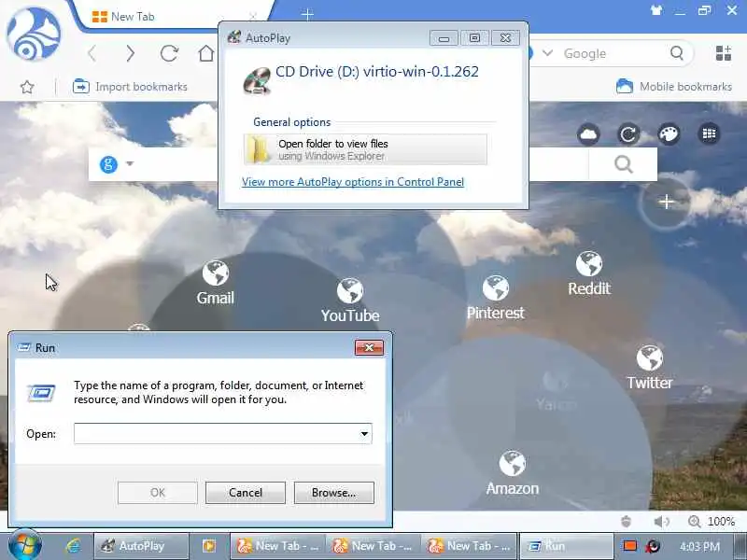Expand the Run dialog Open dropdown arrow
The width and height of the screenshot is (747, 560).
coord(364,433)
